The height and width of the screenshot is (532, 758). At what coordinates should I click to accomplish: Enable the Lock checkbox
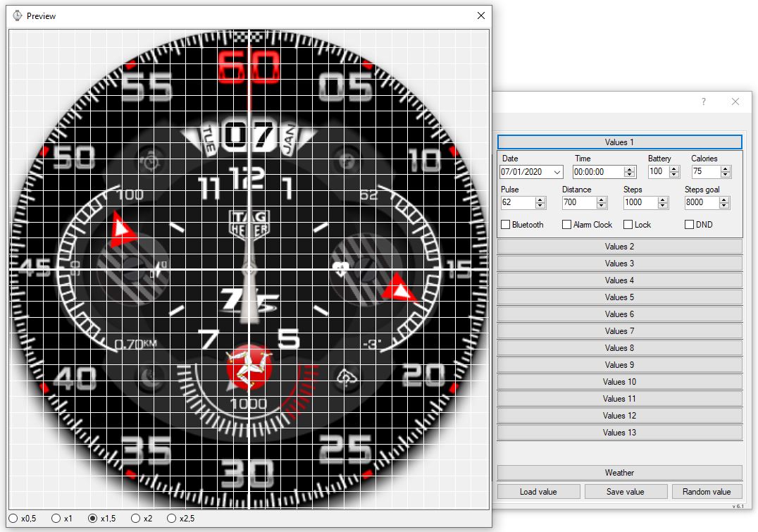coord(628,224)
